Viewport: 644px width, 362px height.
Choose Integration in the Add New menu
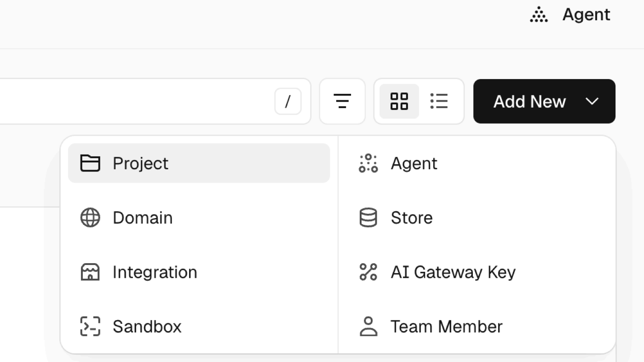click(x=199, y=272)
